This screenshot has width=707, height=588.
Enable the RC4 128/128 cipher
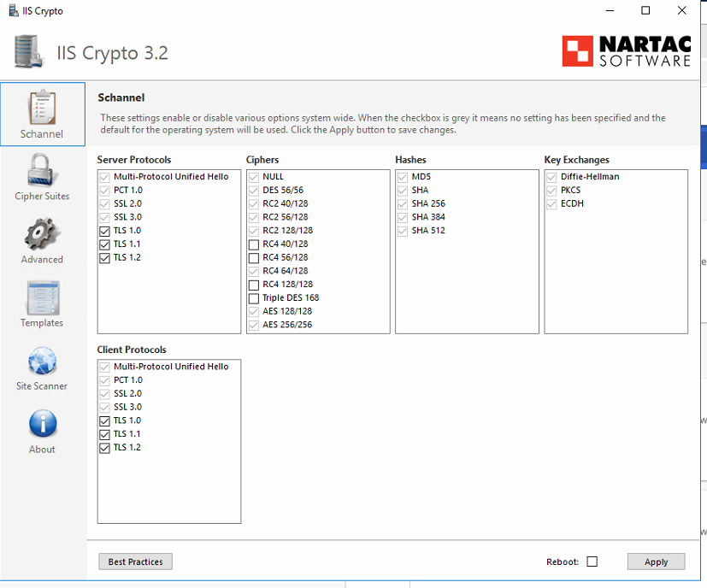[x=253, y=284]
